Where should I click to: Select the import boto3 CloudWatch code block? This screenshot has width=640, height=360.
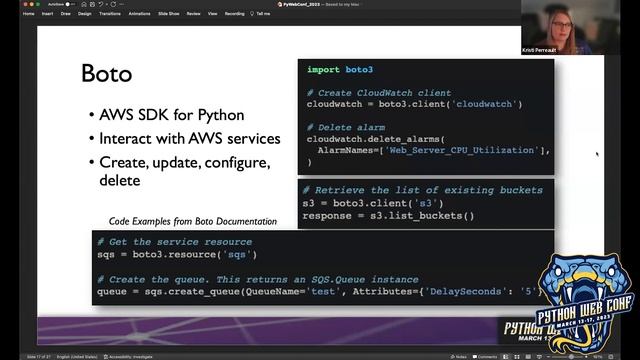[426, 117]
